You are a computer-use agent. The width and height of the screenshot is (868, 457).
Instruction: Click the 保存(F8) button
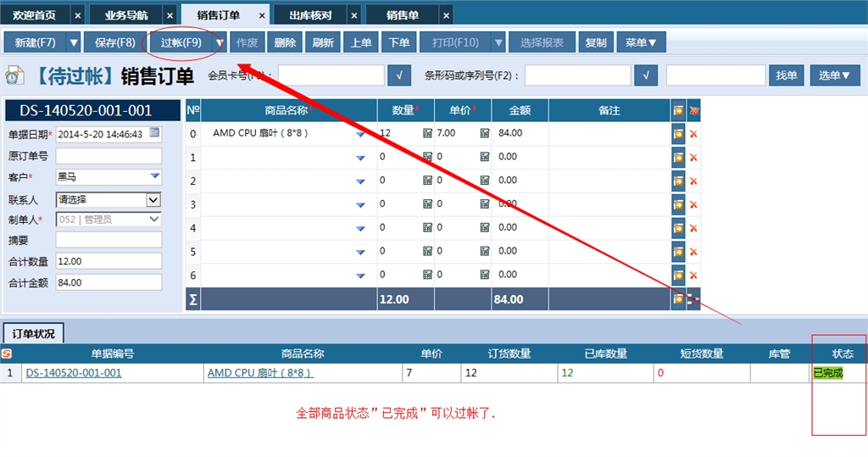coord(115,42)
